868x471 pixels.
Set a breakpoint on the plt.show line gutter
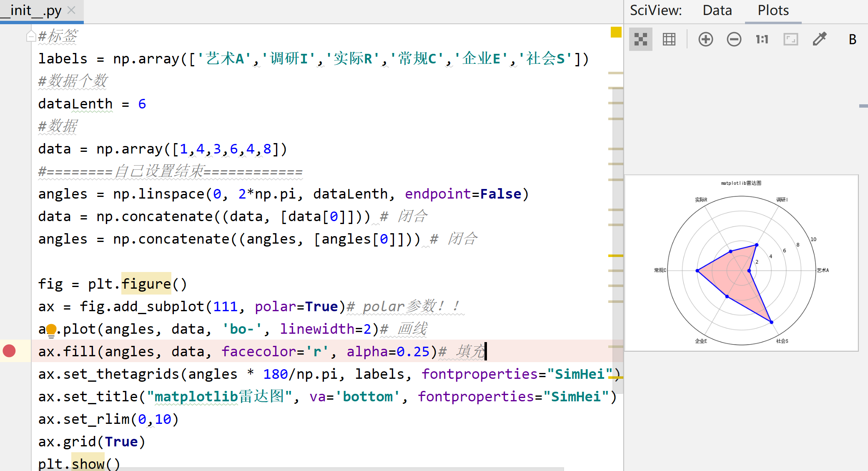[9, 463]
